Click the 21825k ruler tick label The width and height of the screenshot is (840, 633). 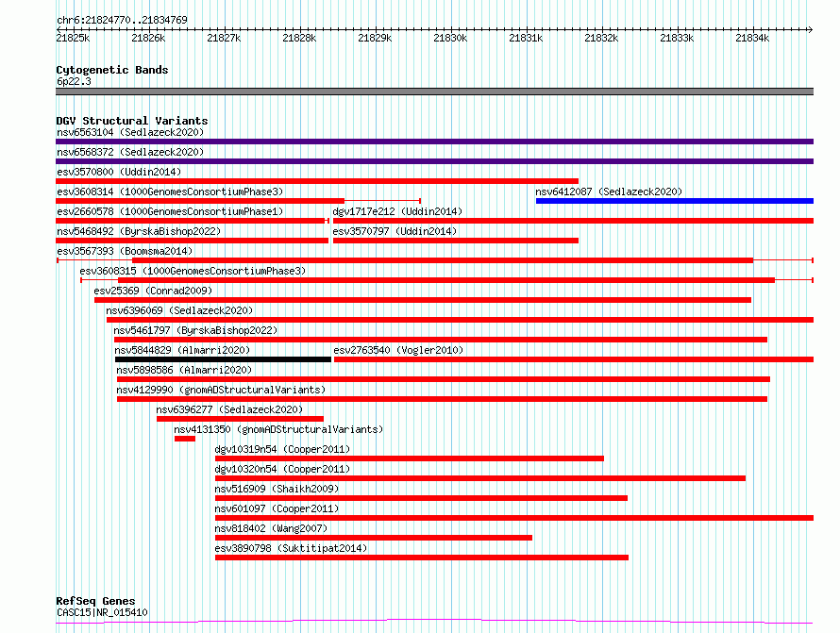coord(73,38)
